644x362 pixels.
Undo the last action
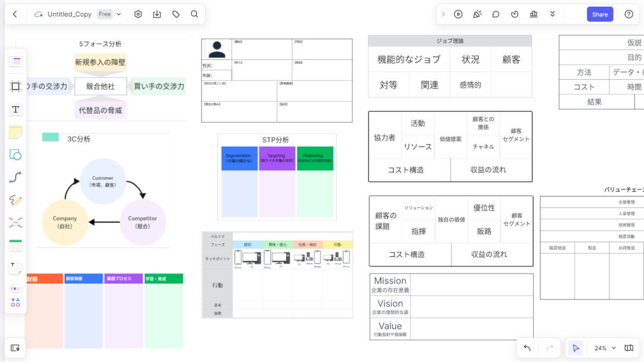527,348
